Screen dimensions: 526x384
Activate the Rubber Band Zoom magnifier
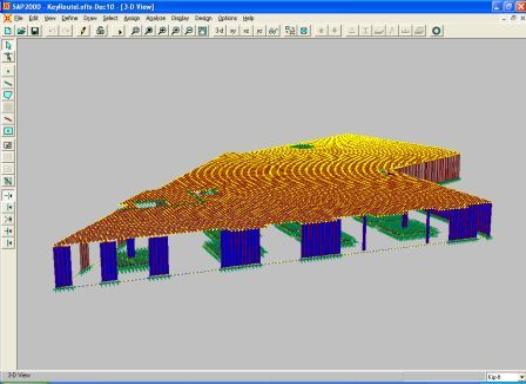pyautogui.click(x=135, y=31)
